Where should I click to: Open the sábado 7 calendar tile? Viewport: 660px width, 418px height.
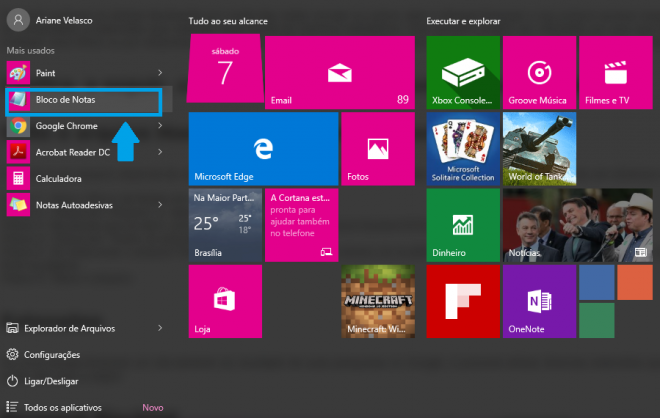click(225, 69)
